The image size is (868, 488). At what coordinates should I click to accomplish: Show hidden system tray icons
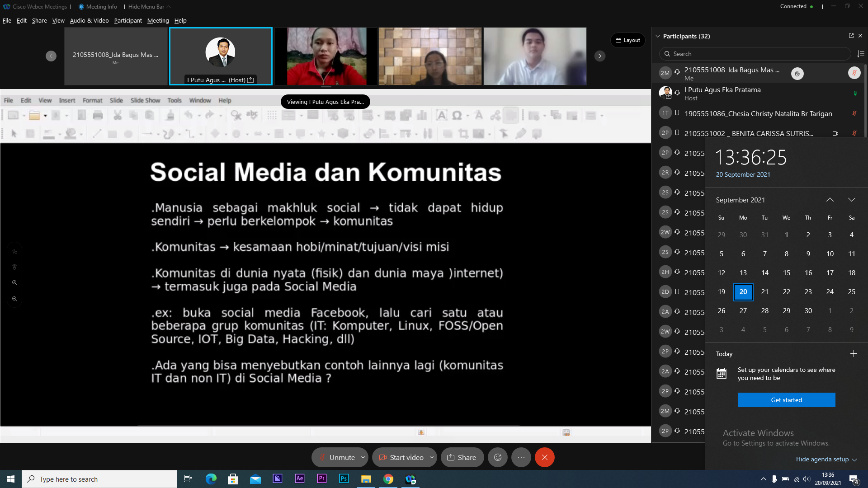[x=763, y=479]
